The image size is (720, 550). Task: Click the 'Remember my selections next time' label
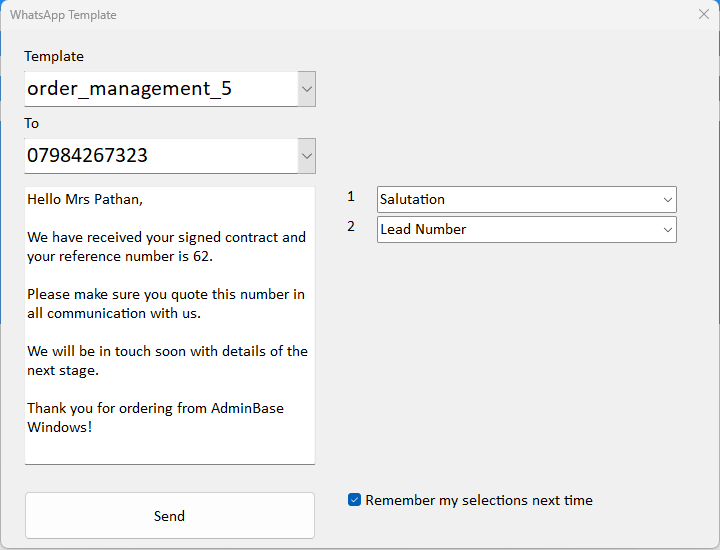(x=479, y=500)
